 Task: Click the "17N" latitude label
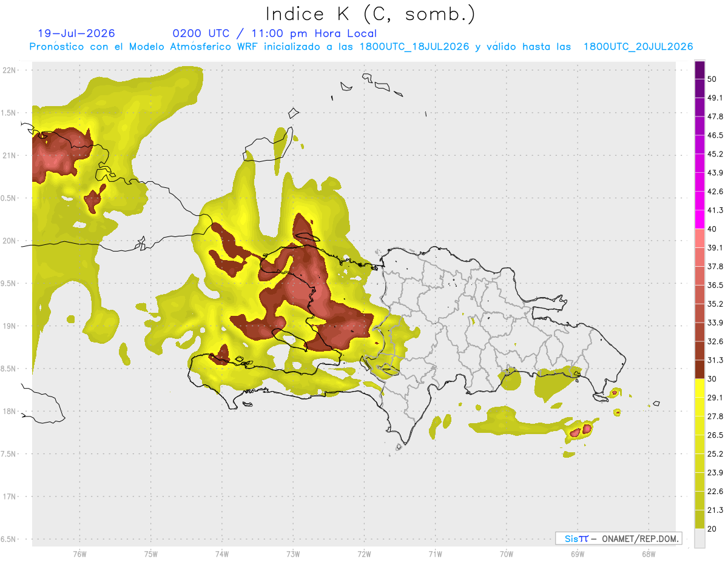click(x=9, y=497)
